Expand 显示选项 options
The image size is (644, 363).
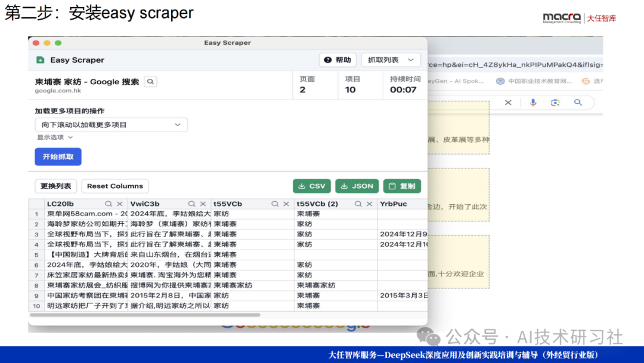click(x=55, y=137)
